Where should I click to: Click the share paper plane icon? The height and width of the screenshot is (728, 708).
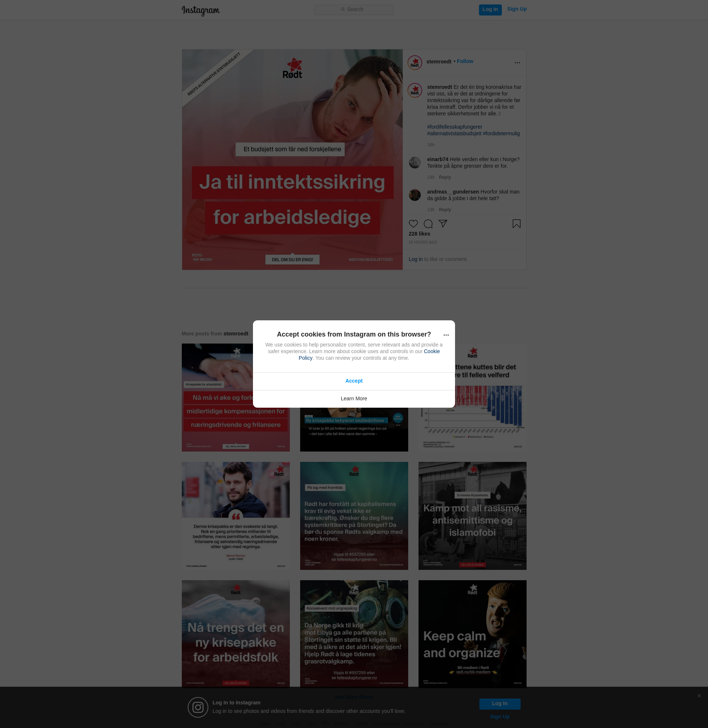point(442,223)
